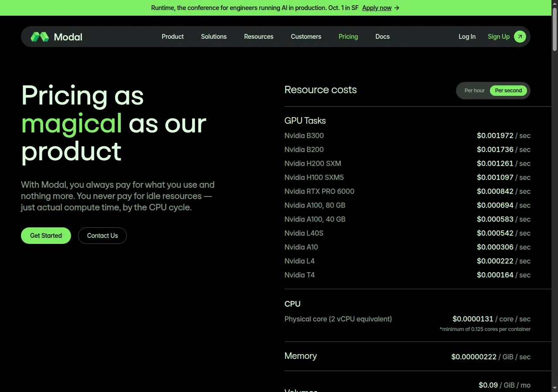Click the Nvidia L4 label
The image size is (558, 392).
coord(299,261)
